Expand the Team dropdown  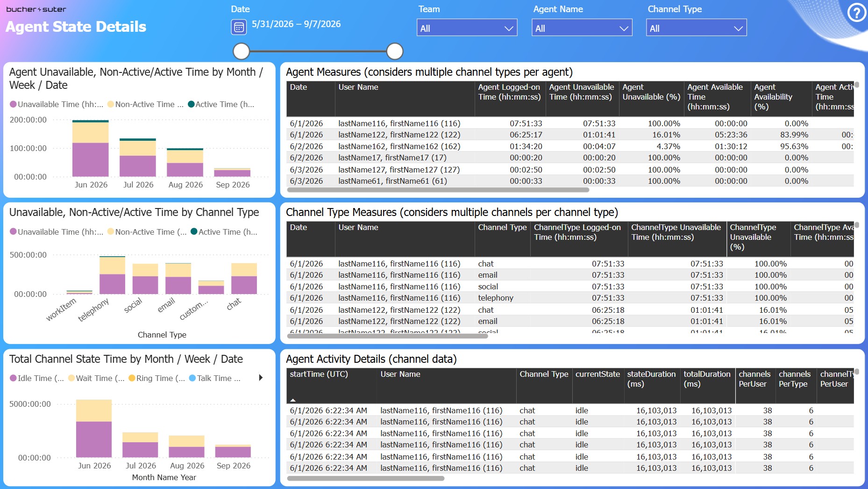pyautogui.click(x=467, y=28)
